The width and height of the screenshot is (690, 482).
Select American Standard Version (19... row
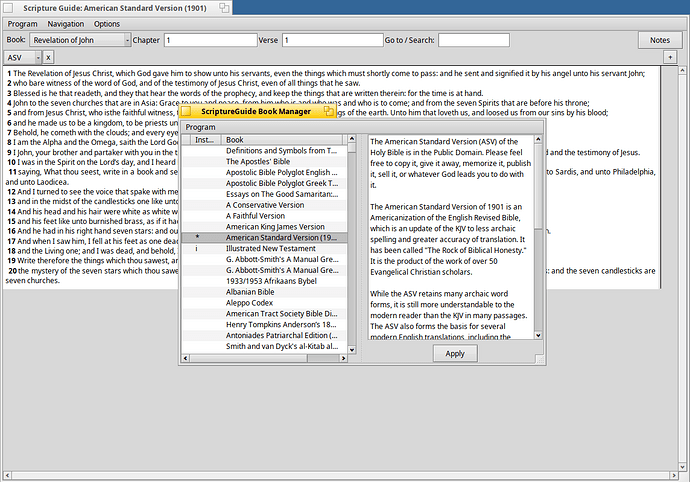pyautogui.click(x=264, y=238)
